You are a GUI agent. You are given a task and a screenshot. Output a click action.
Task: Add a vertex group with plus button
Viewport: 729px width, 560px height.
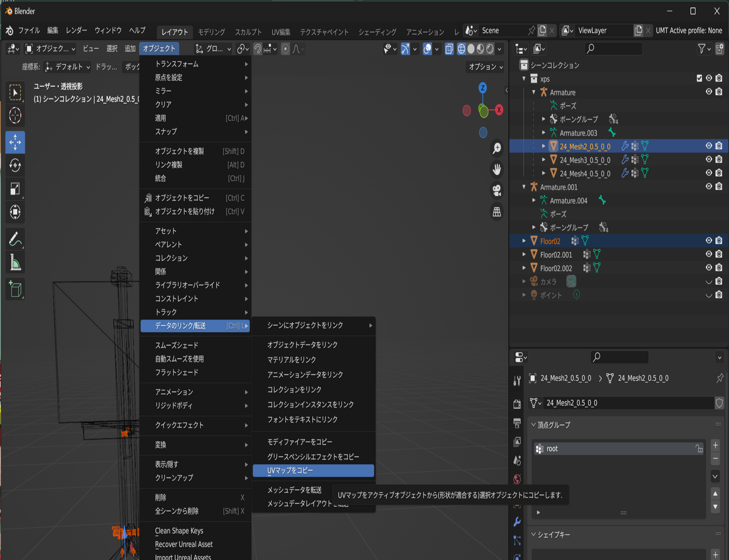click(716, 445)
